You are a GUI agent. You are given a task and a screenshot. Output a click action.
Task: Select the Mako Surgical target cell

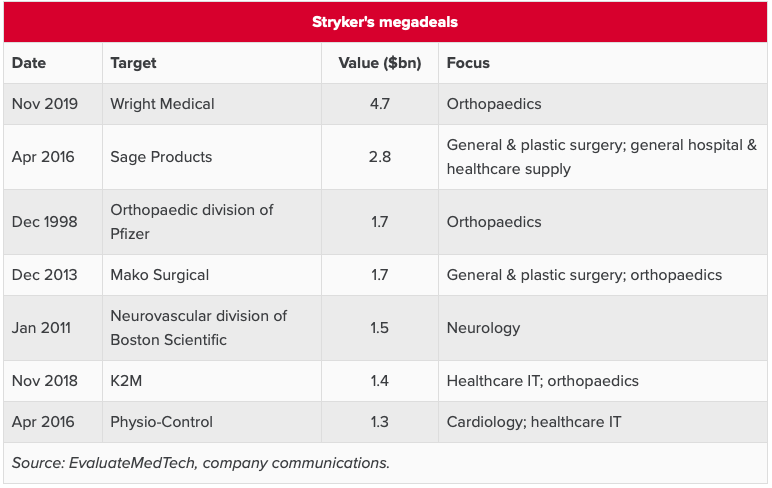(x=161, y=275)
